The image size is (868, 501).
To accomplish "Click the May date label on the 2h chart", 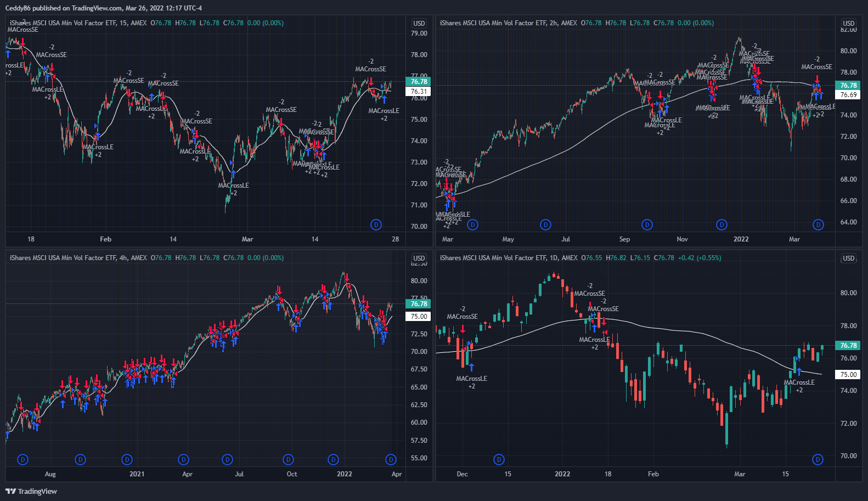I will pos(508,239).
